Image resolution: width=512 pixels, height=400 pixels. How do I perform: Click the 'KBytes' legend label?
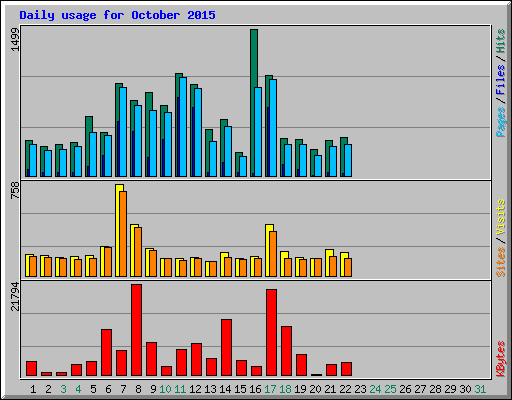pyautogui.click(x=500, y=359)
